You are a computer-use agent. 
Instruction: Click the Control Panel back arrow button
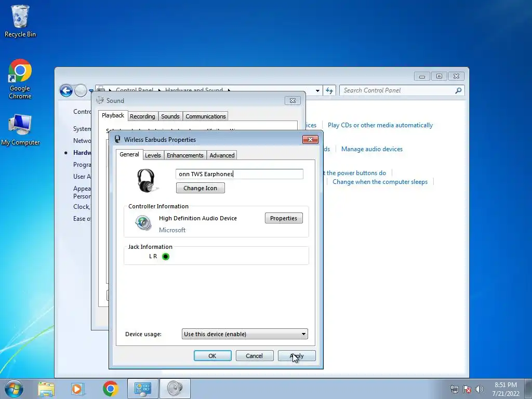click(66, 90)
